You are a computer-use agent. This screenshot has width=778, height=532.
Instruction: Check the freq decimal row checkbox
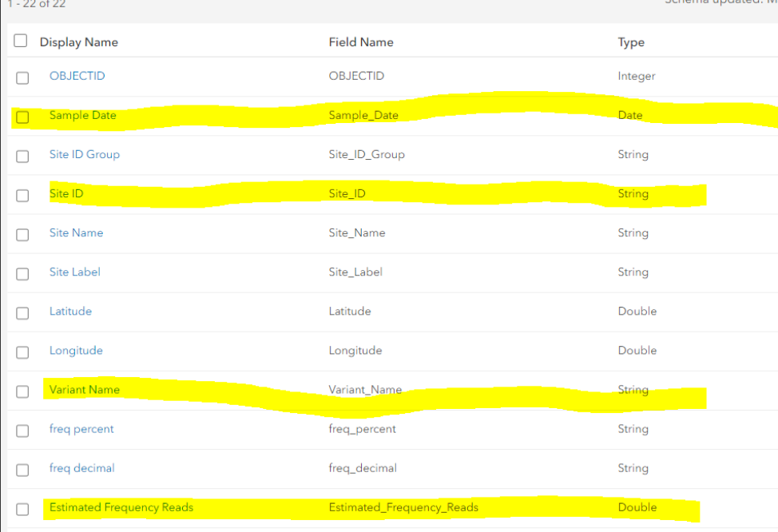22,469
